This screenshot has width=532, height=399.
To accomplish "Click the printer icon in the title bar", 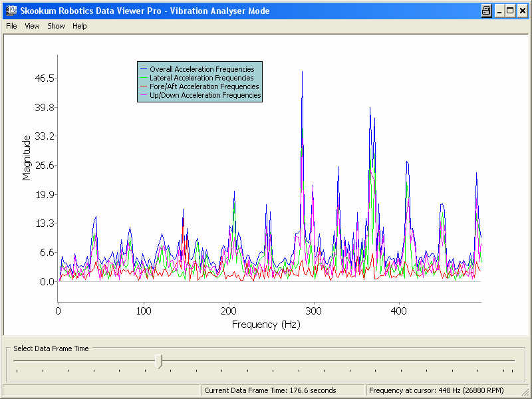I will [487, 11].
